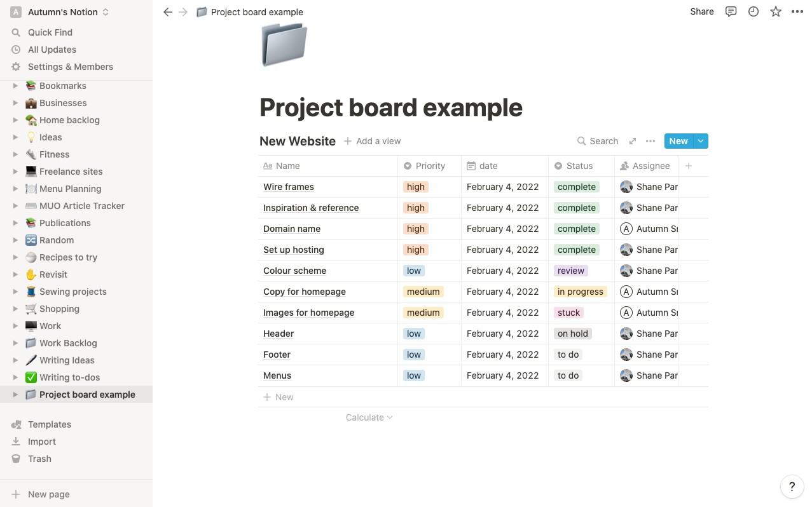
Task: Click the full-page expand arrows icon
Action: (x=633, y=141)
